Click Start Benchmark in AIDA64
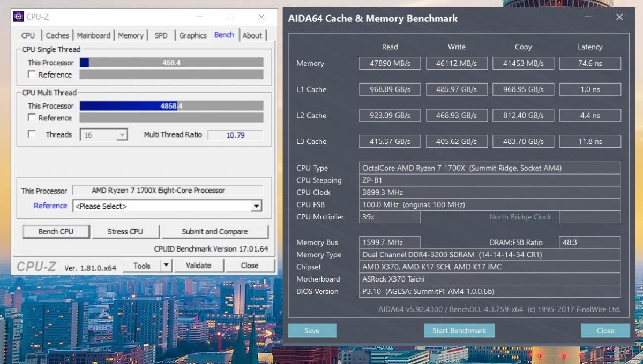Screen dimensions: 643x364 [459, 331]
